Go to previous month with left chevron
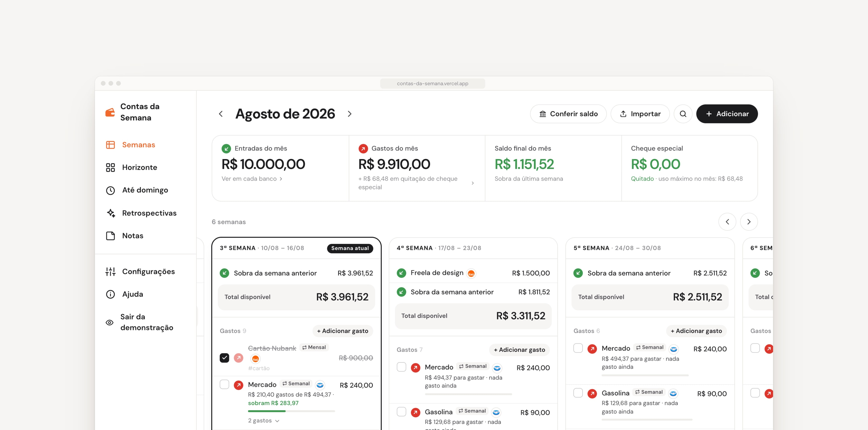This screenshot has width=868, height=430. pos(221,114)
